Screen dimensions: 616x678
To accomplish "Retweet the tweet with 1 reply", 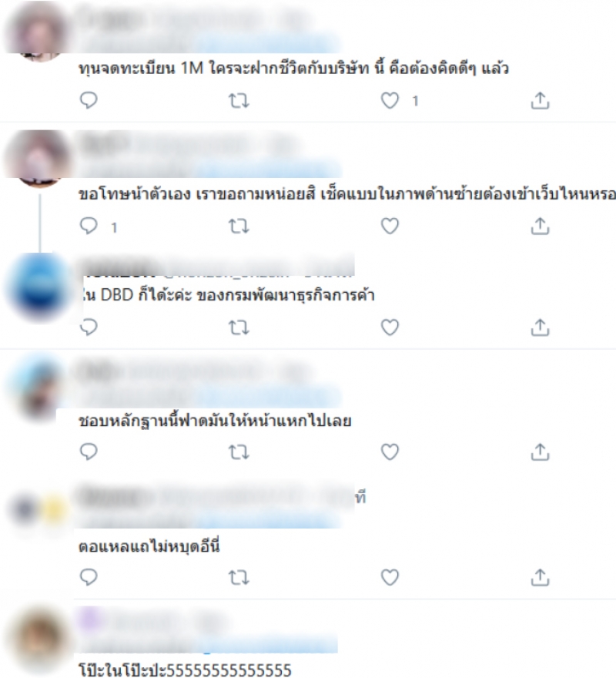I will (x=239, y=227).
